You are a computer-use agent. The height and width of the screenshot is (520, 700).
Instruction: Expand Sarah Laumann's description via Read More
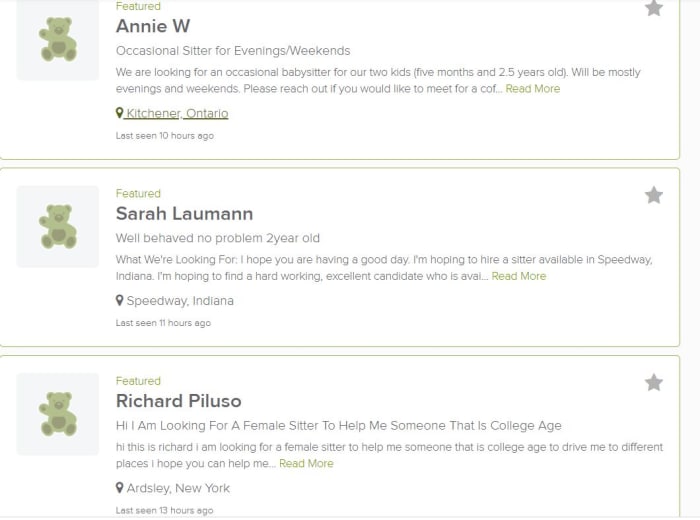point(519,276)
